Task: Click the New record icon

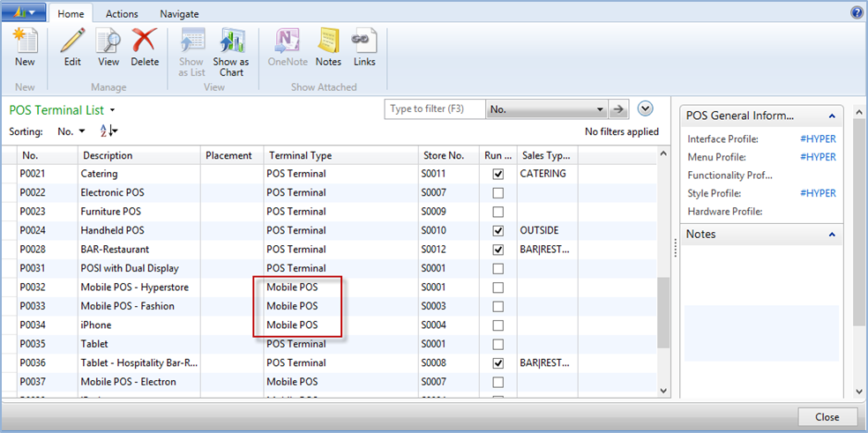Action: pyautogui.click(x=25, y=42)
